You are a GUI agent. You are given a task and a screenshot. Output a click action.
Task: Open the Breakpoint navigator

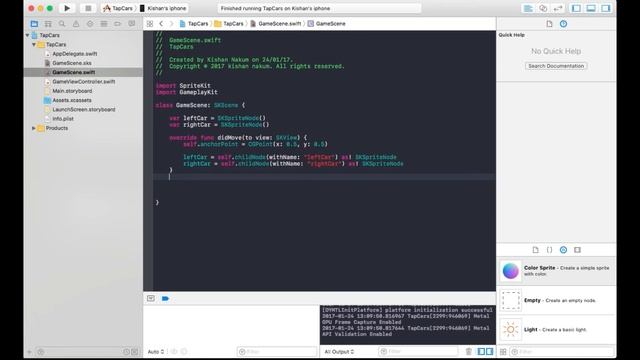click(x=118, y=24)
